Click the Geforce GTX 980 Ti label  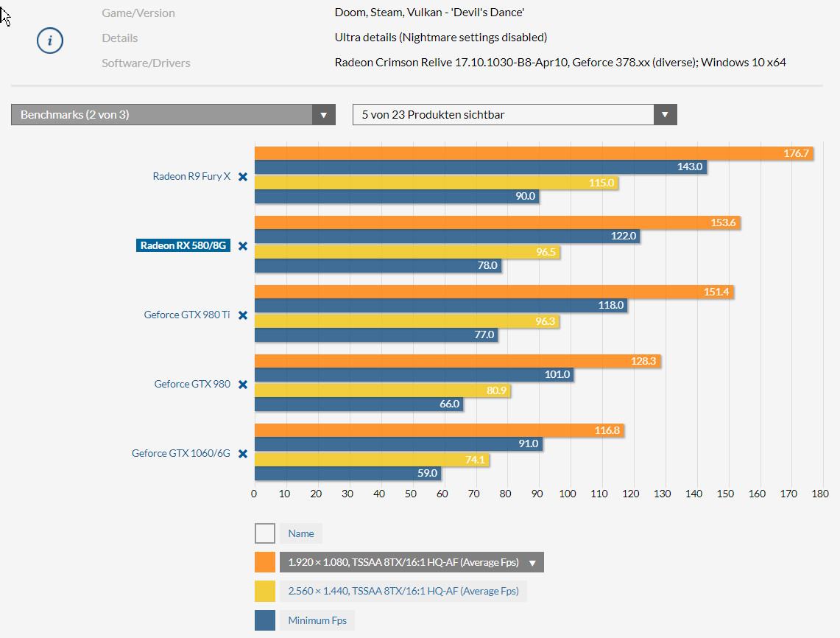pos(187,315)
